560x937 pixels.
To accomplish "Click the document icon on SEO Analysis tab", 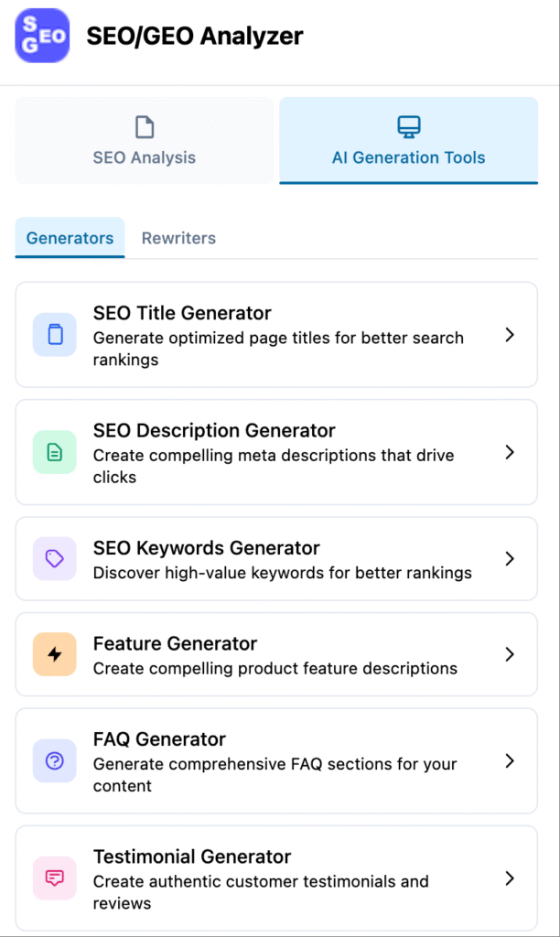I will (144, 125).
